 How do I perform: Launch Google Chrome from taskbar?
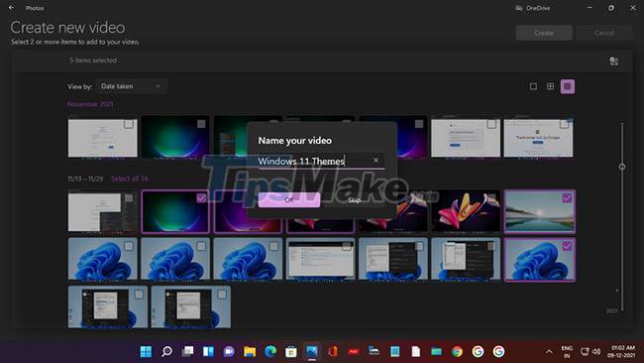coord(457,351)
